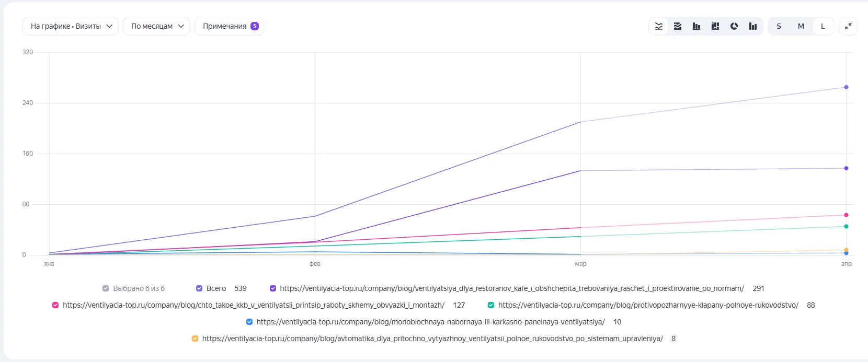Collapse the chart with the shrink arrows icon
Screen dimensions: 868x362
click(x=848, y=26)
